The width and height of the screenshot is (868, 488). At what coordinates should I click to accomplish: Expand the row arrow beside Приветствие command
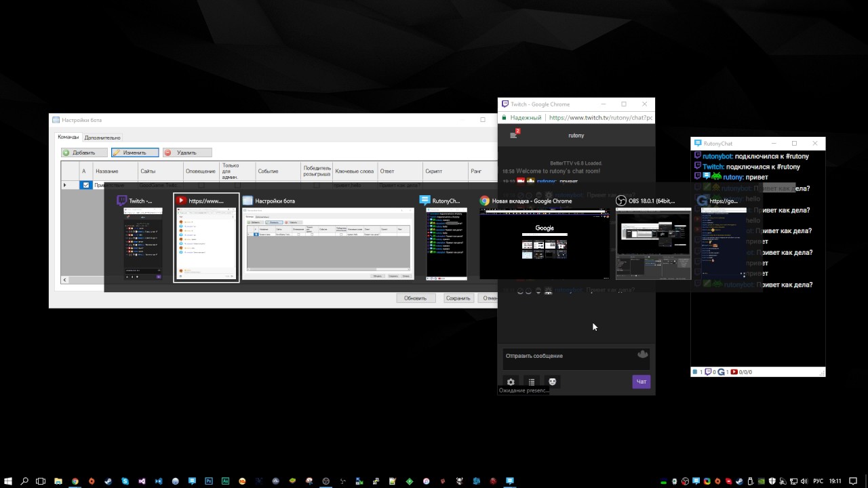click(65, 185)
